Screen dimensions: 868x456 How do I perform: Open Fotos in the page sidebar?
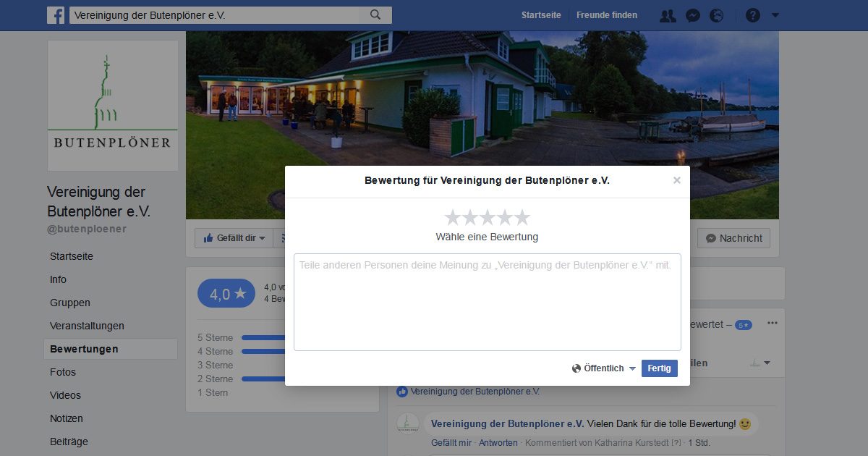coord(63,372)
